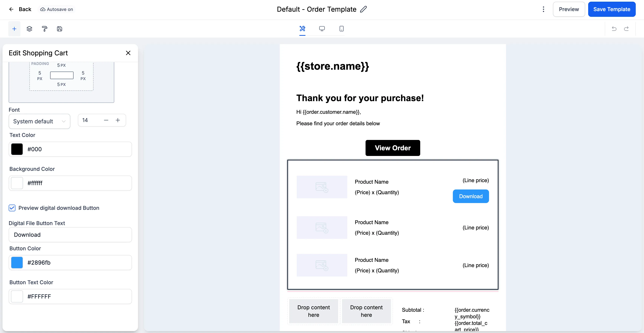The width and height of the screenshot is (644, 333).
Task: Click the redo arrow icon
Action: click(x=626, y=28)
